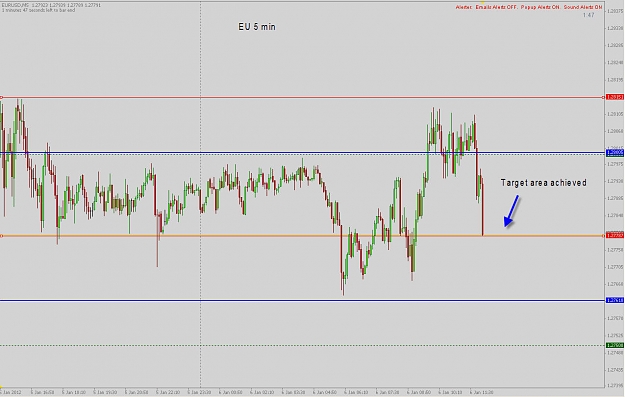
Task: Select the solid blue line below the candles
Action: (x=302, y=300)
